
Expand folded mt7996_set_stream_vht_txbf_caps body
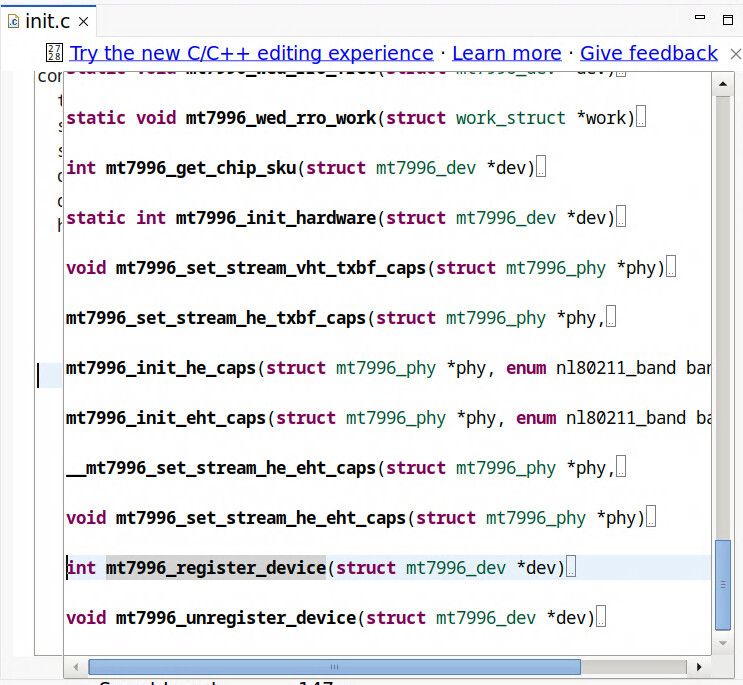[671, 267]
